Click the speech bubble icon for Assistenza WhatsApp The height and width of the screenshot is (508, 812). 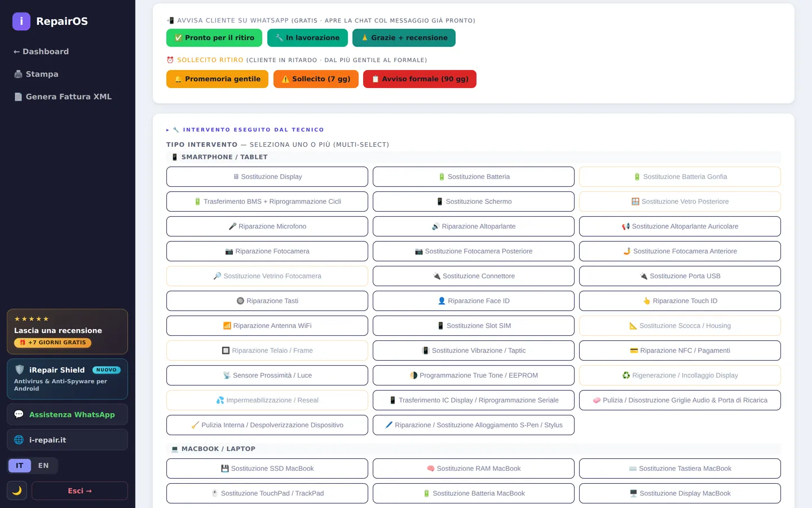pyautogui.click(x=19, y=414)
